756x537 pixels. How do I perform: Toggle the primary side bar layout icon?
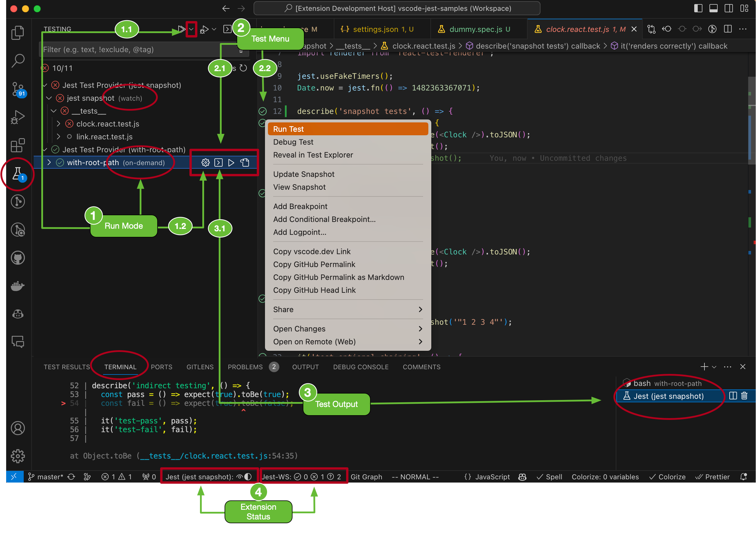pos(698,8)
